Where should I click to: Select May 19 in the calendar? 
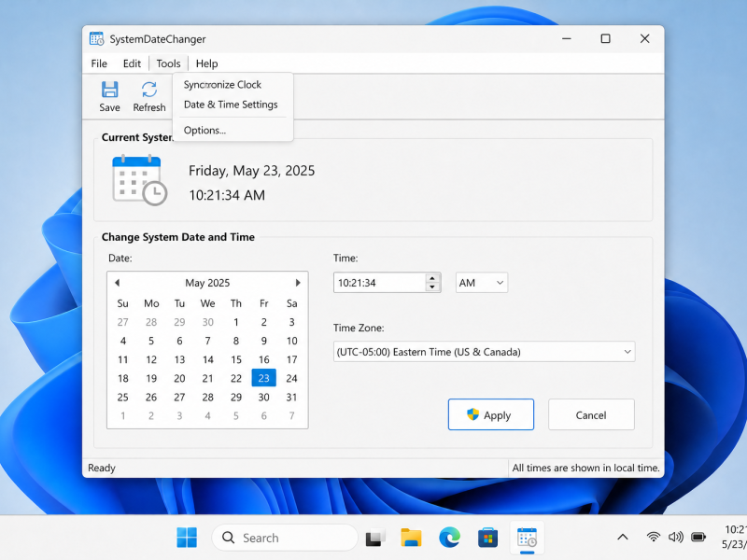tap(151, 379)
